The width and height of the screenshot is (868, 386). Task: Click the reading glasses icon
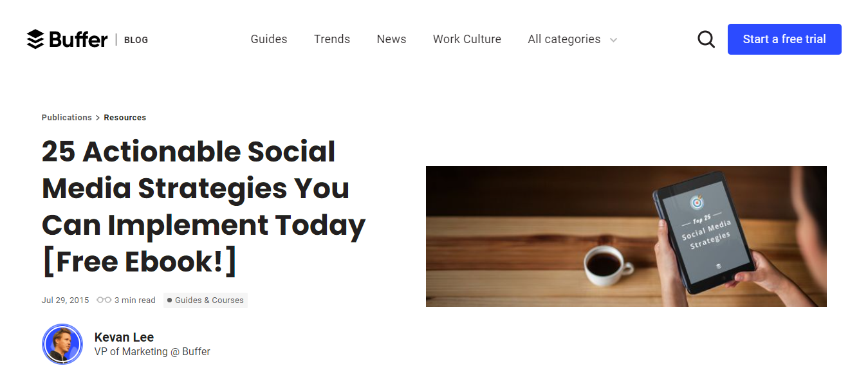(x=104, y=300)
